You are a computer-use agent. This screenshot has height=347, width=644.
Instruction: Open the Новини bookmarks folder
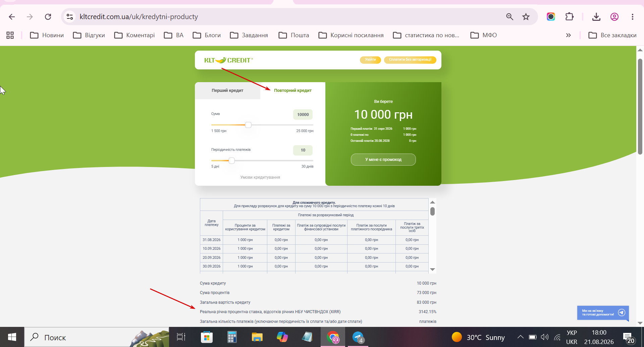click(47, 35)
